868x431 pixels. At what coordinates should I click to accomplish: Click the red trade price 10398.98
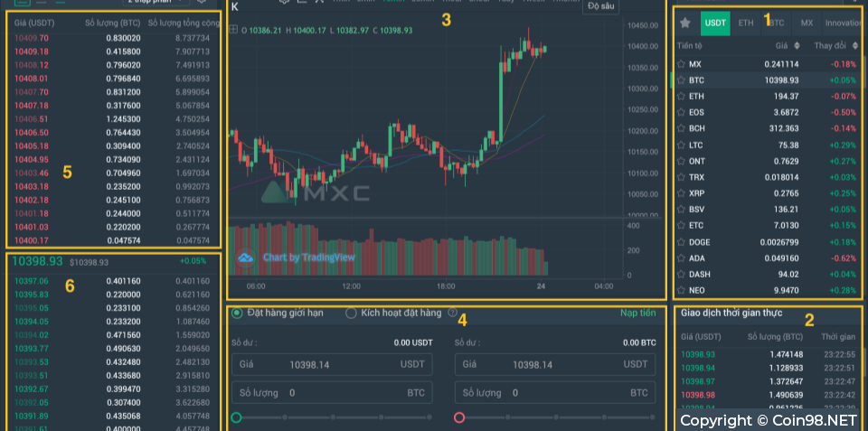pos(698,395)
